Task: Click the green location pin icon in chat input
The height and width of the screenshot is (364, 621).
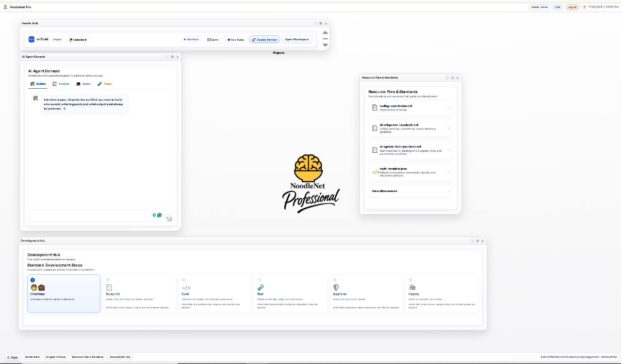Action: 154,215
